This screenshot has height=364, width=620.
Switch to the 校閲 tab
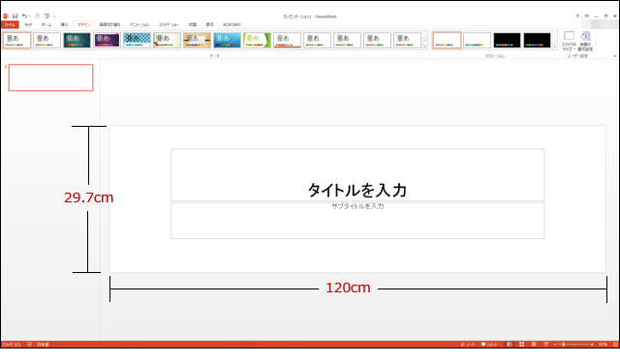pyautogui.click(x=193, y=24)
